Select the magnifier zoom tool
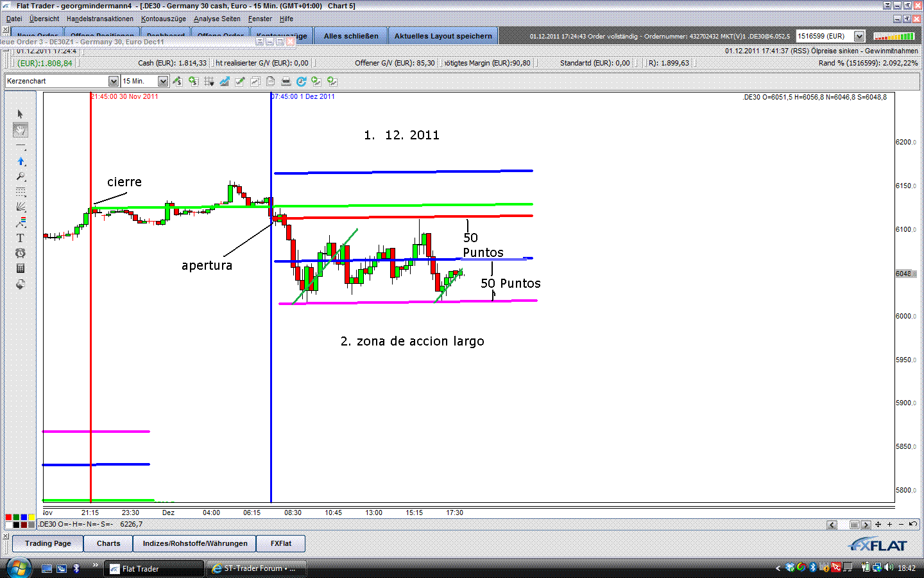This screenshot has width=924, height=578. pos(20,177)
